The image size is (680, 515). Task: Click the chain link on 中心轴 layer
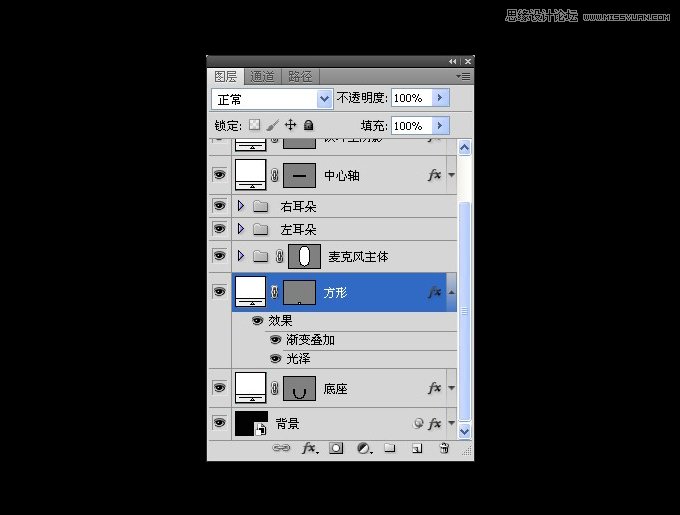click(x=275, y=175)
